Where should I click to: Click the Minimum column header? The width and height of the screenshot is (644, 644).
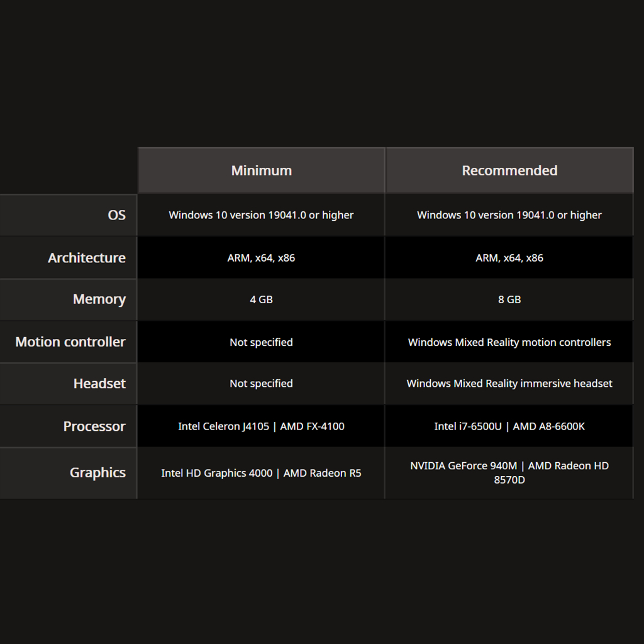[x=261, y=170]
